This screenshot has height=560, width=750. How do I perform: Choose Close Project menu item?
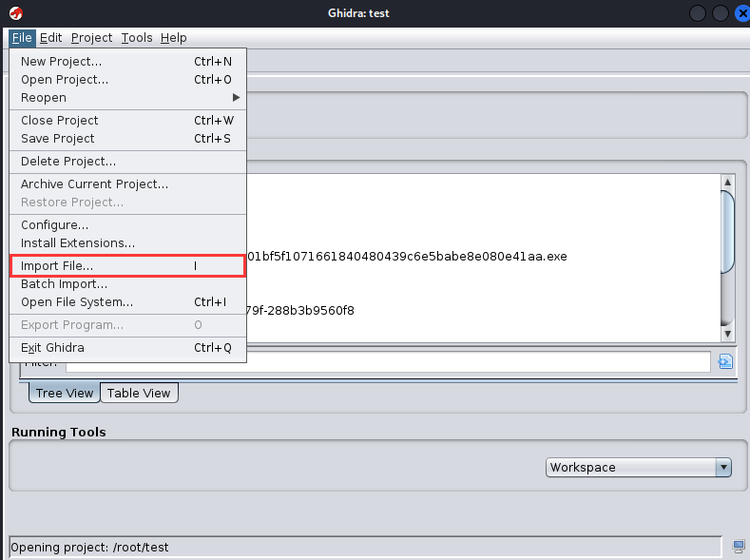[x=127, y=121]
